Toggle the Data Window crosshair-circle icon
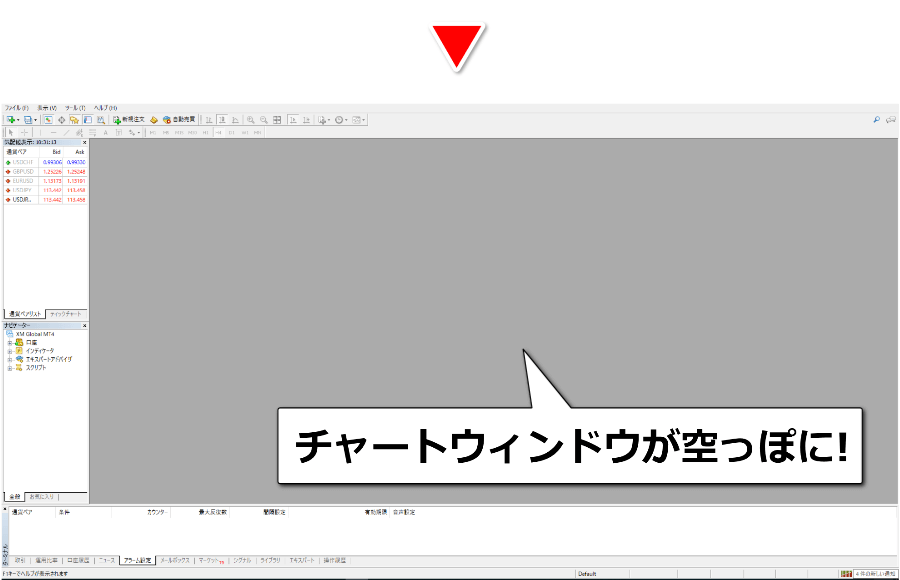The width and height of the screenshot is (900, 580). coord(61,120)
